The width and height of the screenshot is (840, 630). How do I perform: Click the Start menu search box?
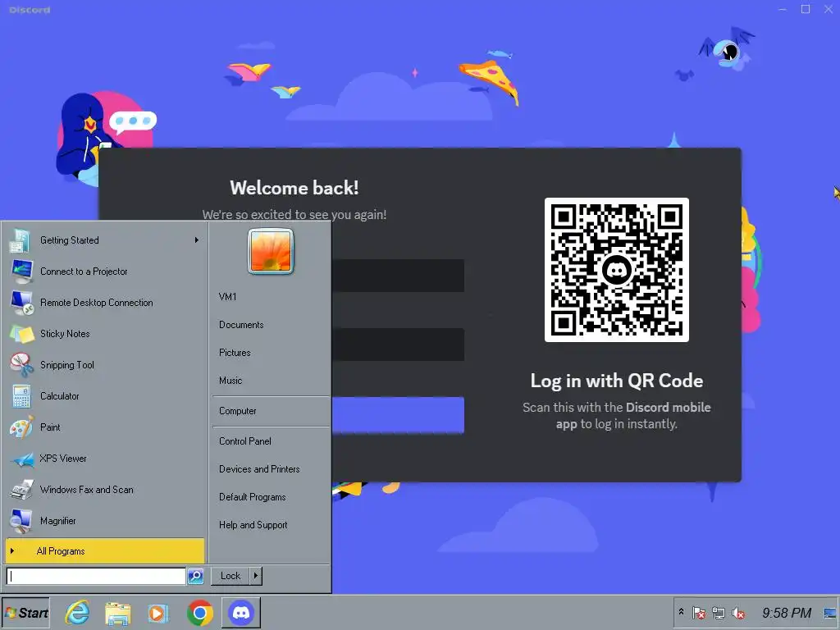96,576
